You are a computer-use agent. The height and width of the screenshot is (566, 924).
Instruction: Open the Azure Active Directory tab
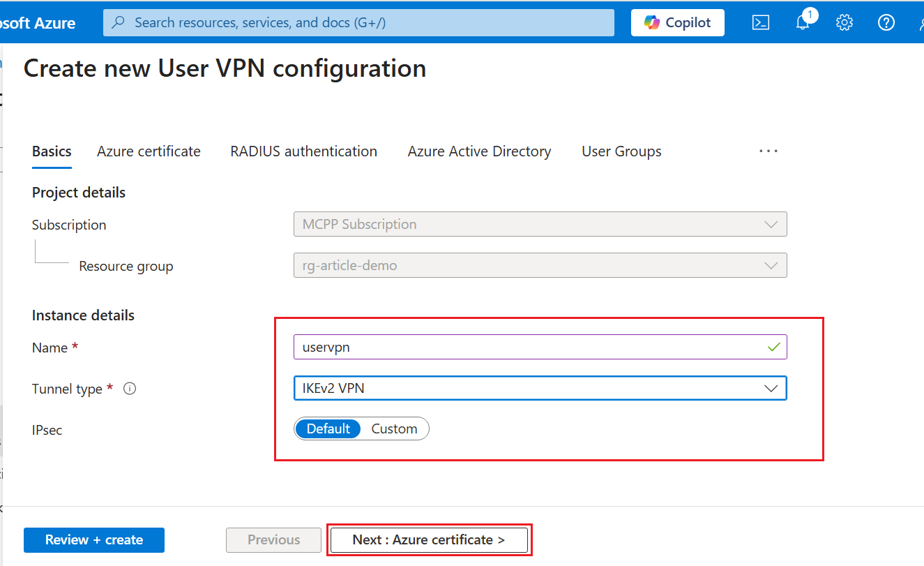pyautogui.click(x=479, y=151)
